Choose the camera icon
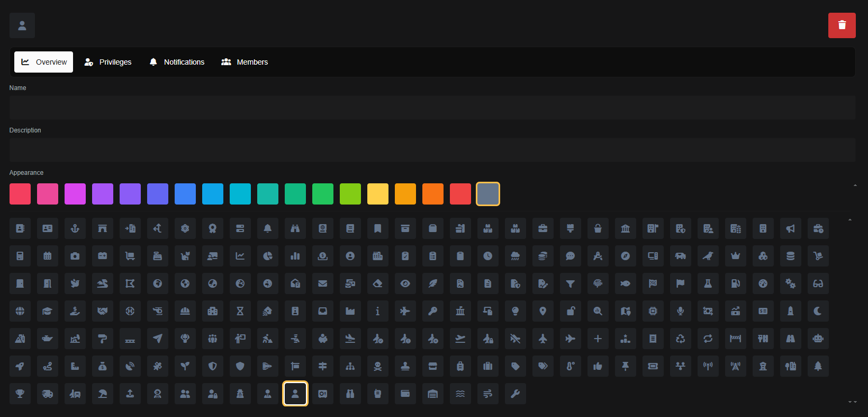Viewport: 868px width, 417px height. tap(75, 256)
